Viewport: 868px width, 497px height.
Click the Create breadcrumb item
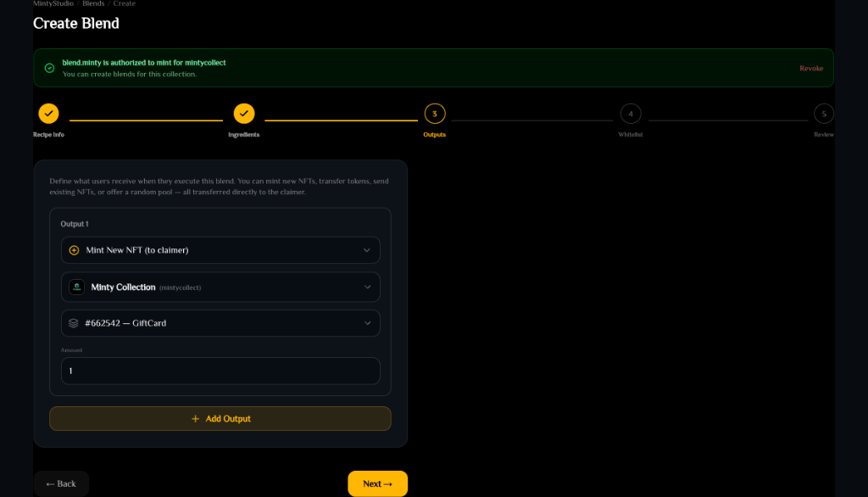click(x=124, y=3)
